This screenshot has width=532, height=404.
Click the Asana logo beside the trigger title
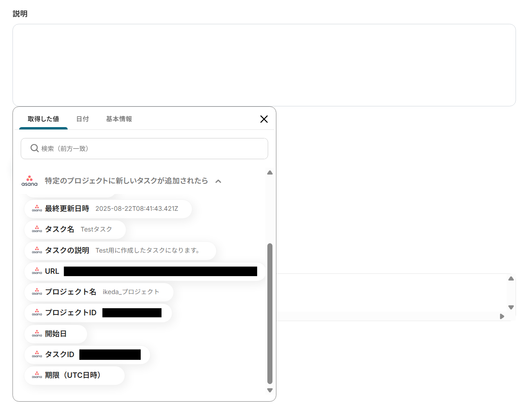pos(29,181)
